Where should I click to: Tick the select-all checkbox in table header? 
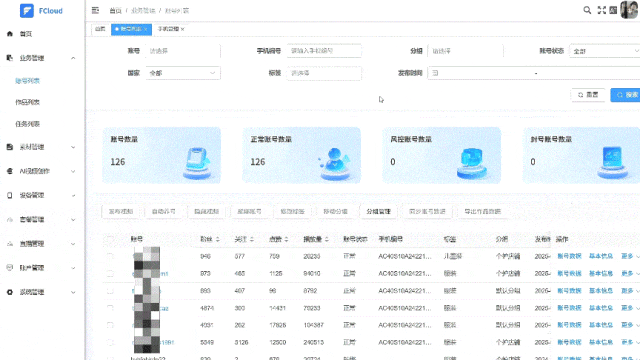[x=110, y=239]
